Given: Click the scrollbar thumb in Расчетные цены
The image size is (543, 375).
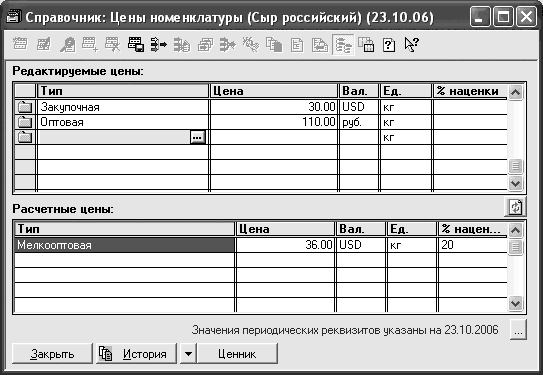Looking at the screenshot, I should point(516,247).
